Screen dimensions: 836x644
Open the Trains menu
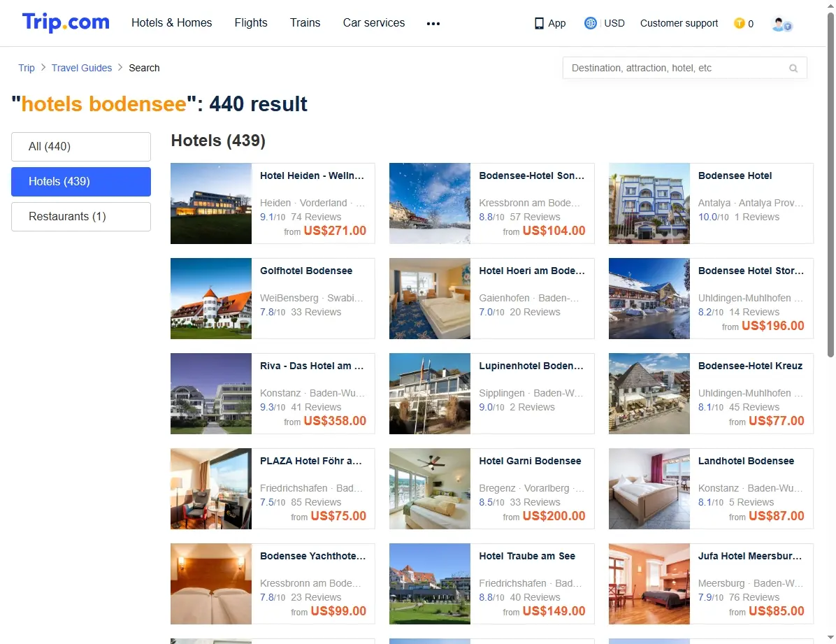305,22
